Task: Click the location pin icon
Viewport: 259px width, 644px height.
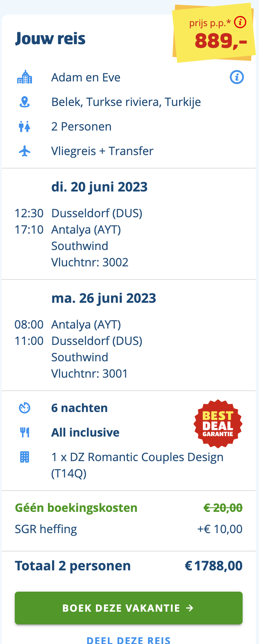Action: point(25,102)
